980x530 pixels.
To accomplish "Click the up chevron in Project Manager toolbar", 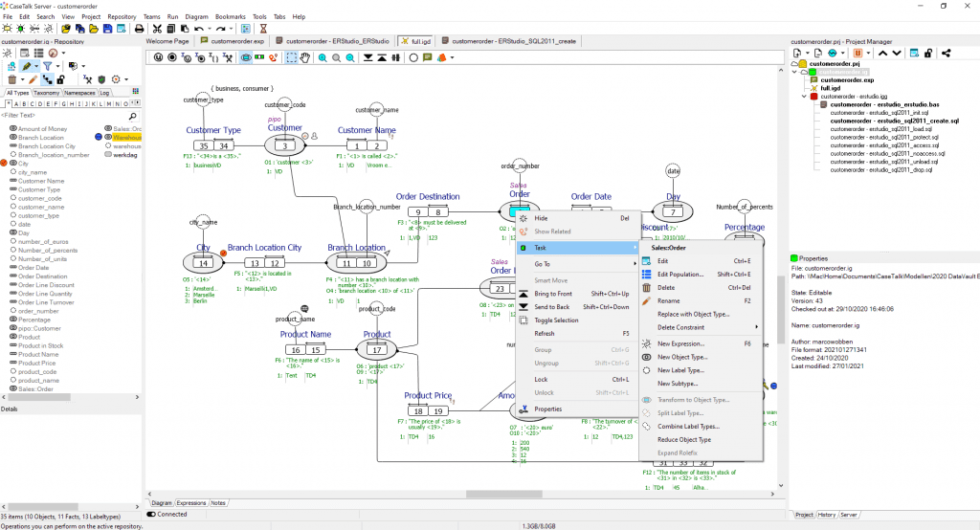I will click(x=882, y=54).
